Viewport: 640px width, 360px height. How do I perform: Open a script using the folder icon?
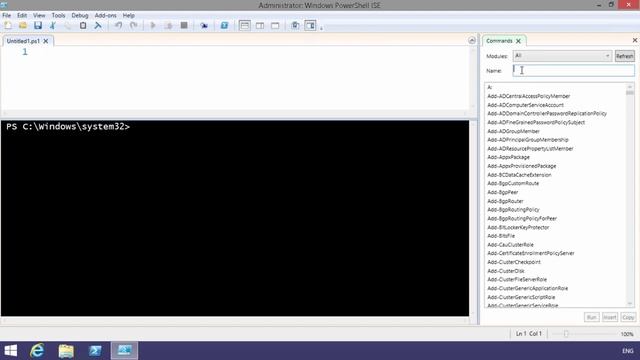click(x=23, y=26)
